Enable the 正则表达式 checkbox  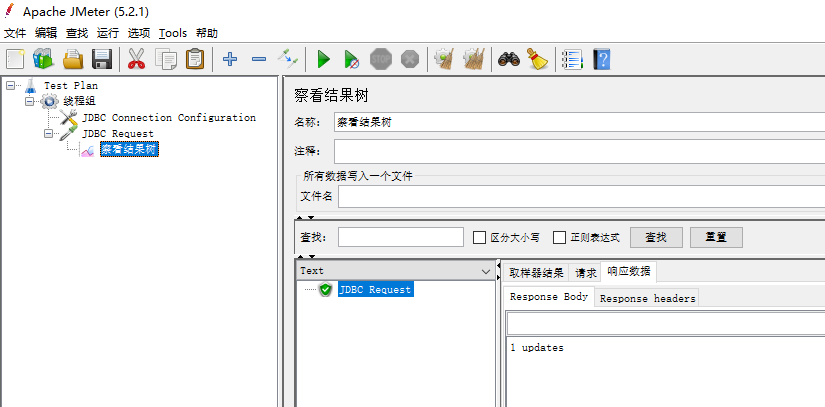coord(560,238)
